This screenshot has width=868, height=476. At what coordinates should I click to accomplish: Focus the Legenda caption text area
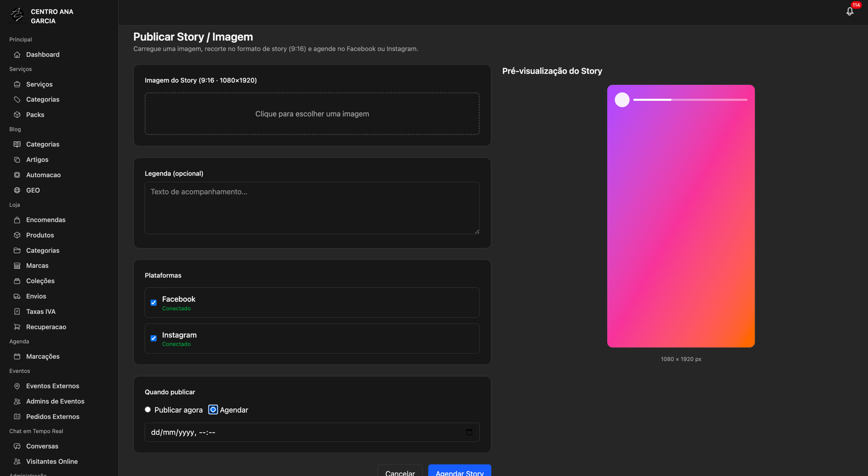pos(312,208)
